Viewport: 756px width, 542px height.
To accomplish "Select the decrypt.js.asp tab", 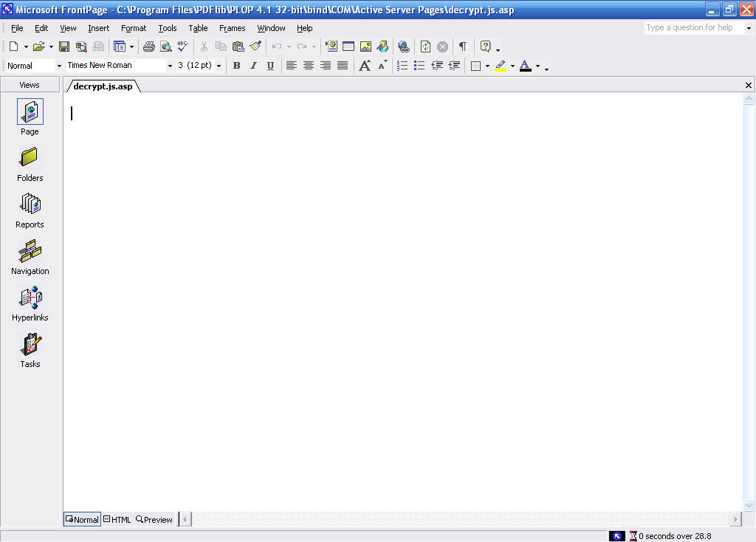I will (x=103, y=86).
